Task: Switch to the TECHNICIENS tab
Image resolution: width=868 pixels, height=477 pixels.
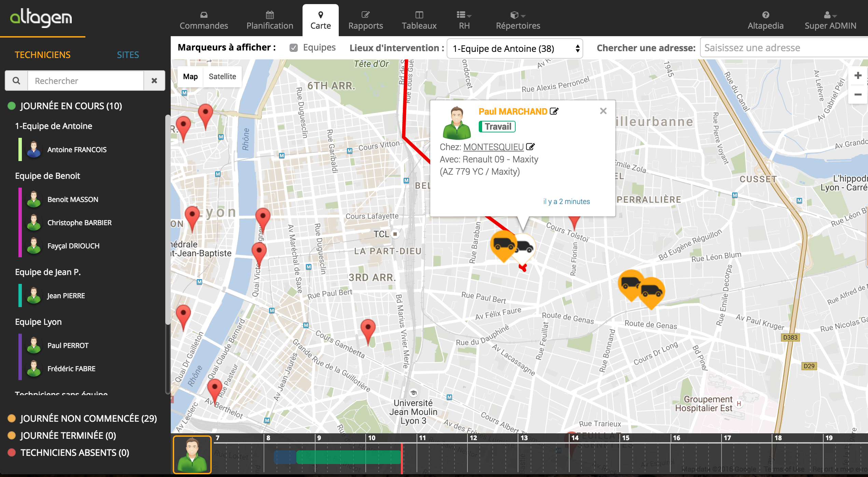Action: coord(42,55)
